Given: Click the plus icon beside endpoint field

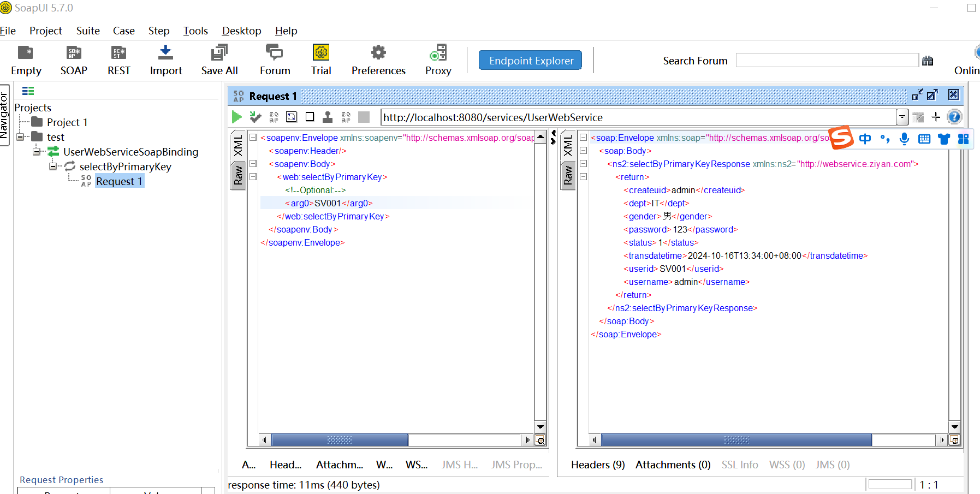Looking at the screenshot, I should tap(936, 117).
